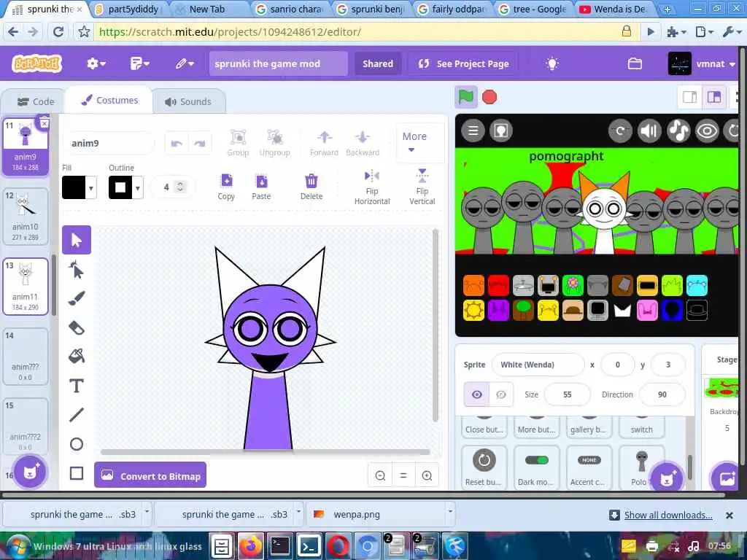747x560 pixels.
Task: Select the Eraser tool
Action: (x=76, y=327)
